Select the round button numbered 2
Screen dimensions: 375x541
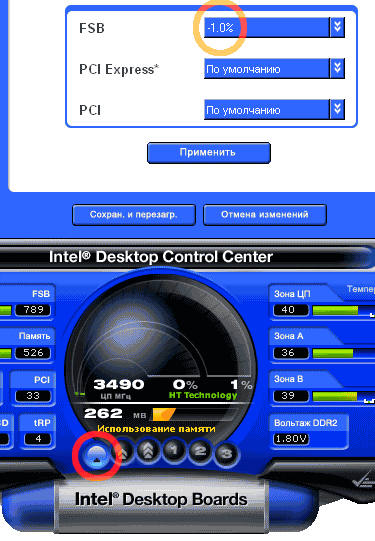click(200, 451)
